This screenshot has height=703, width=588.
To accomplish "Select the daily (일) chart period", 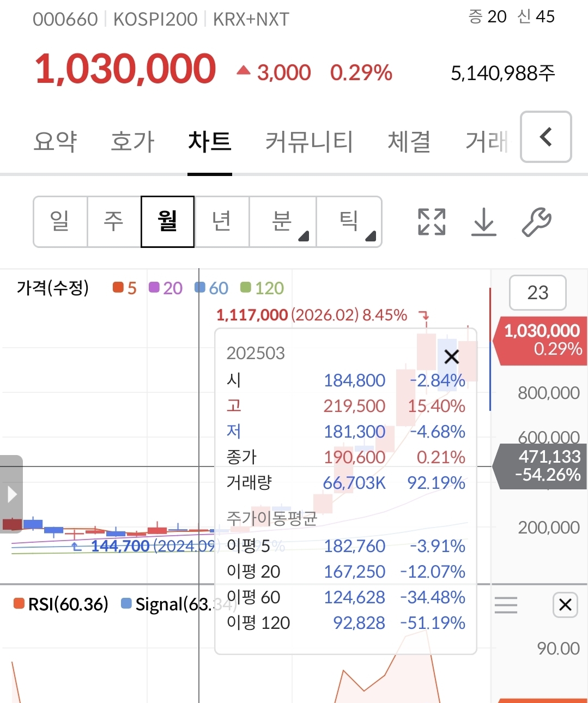I will pyautogui.click(x=60, y=222).
